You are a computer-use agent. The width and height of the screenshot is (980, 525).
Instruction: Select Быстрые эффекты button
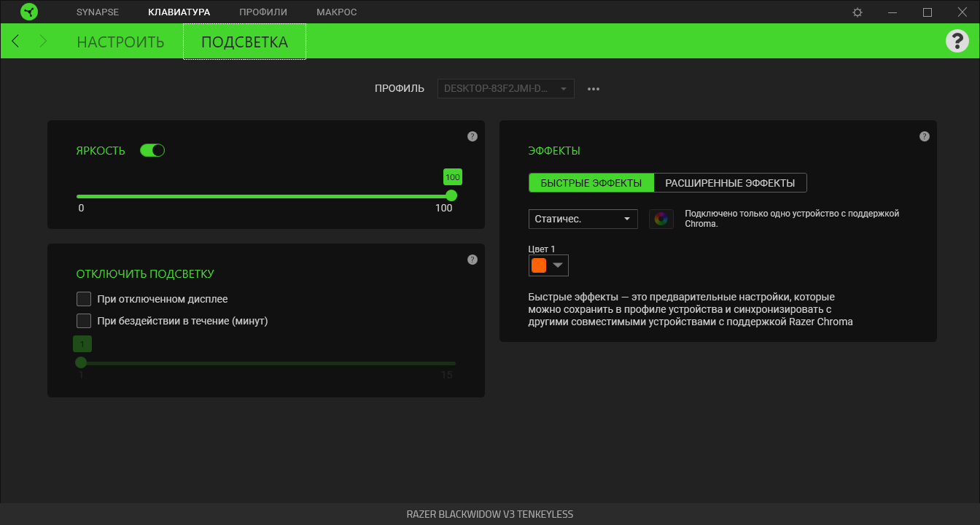[591, 183]
